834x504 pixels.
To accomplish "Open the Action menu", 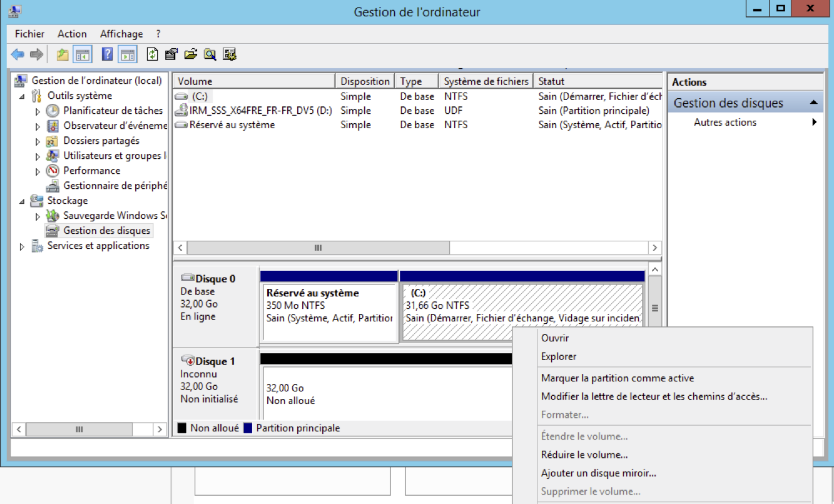I will [x=72, y=34].
